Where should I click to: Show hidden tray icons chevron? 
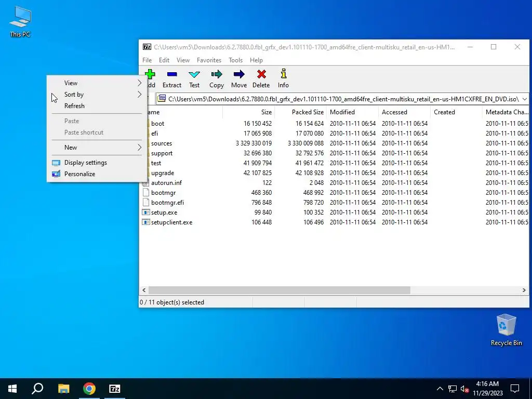[x=440, y=389]
